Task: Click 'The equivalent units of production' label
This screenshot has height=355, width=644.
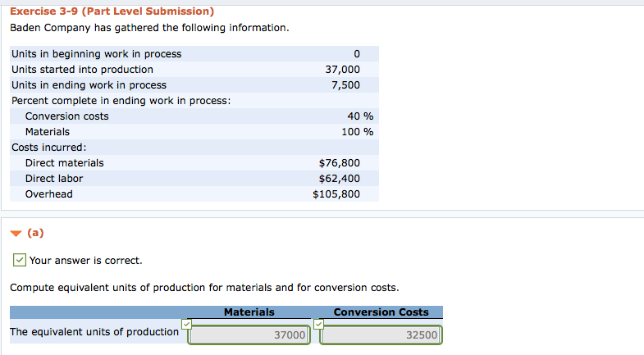Action: pyautogui.click(x=94, y=332)
